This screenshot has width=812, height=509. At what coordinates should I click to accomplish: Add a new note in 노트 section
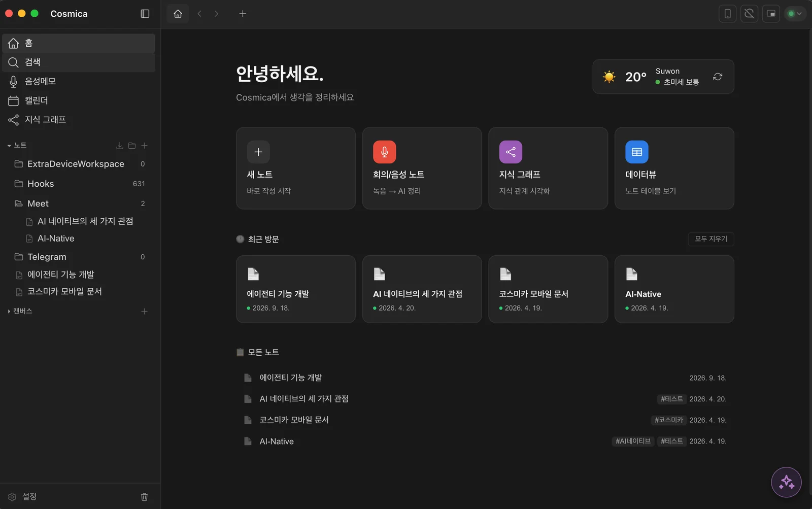144,146
